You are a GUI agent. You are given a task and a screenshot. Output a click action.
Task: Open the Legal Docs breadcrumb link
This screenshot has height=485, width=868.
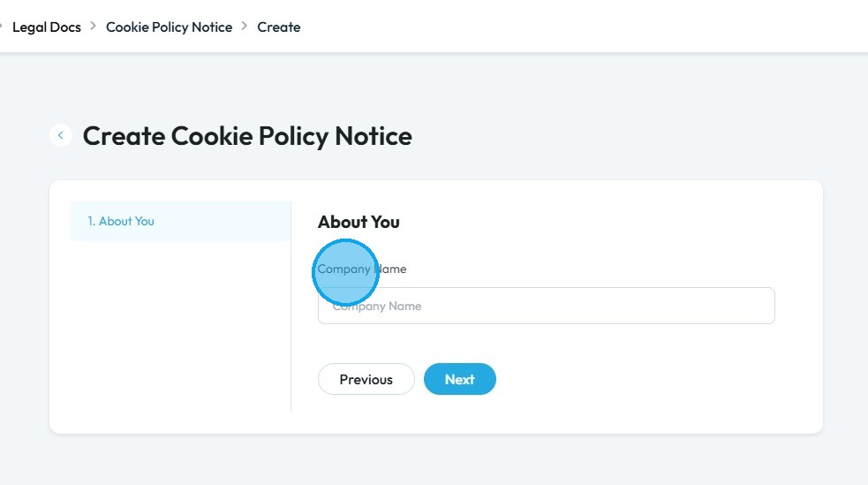click(x=47, y=27)
